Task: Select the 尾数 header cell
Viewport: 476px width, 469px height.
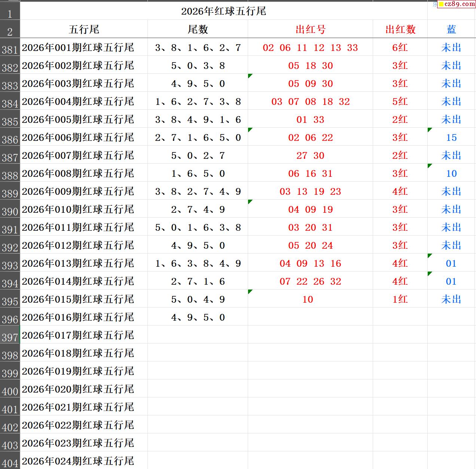Action: click(198, 29)
